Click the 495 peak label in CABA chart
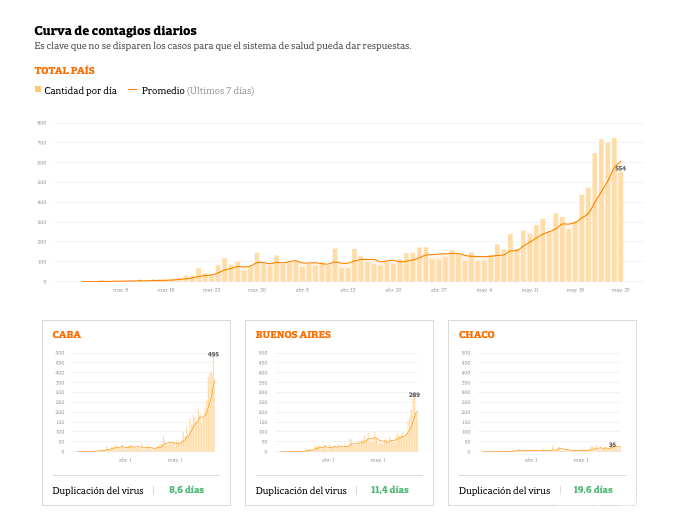 [x=213, y=355]
